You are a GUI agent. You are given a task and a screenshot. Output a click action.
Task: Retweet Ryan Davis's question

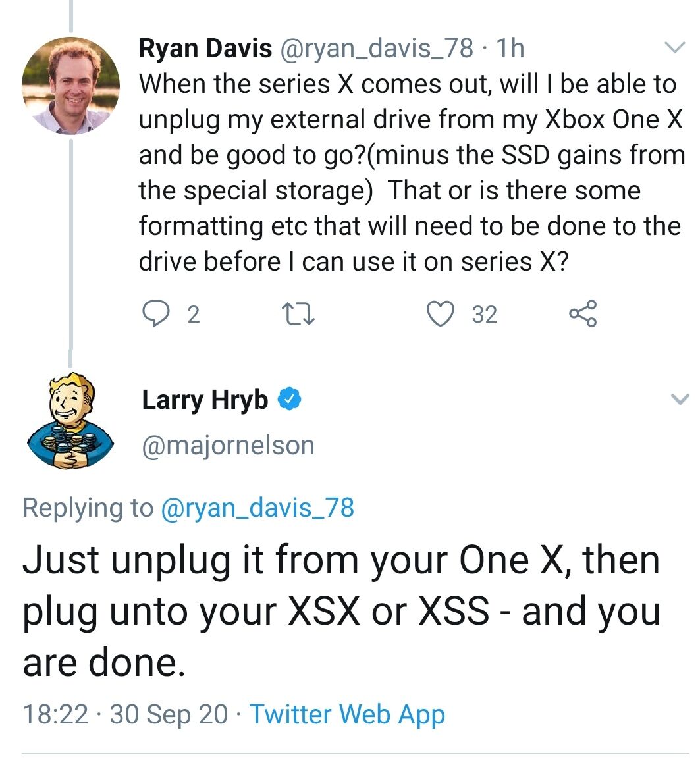click(x=298, y=314)
